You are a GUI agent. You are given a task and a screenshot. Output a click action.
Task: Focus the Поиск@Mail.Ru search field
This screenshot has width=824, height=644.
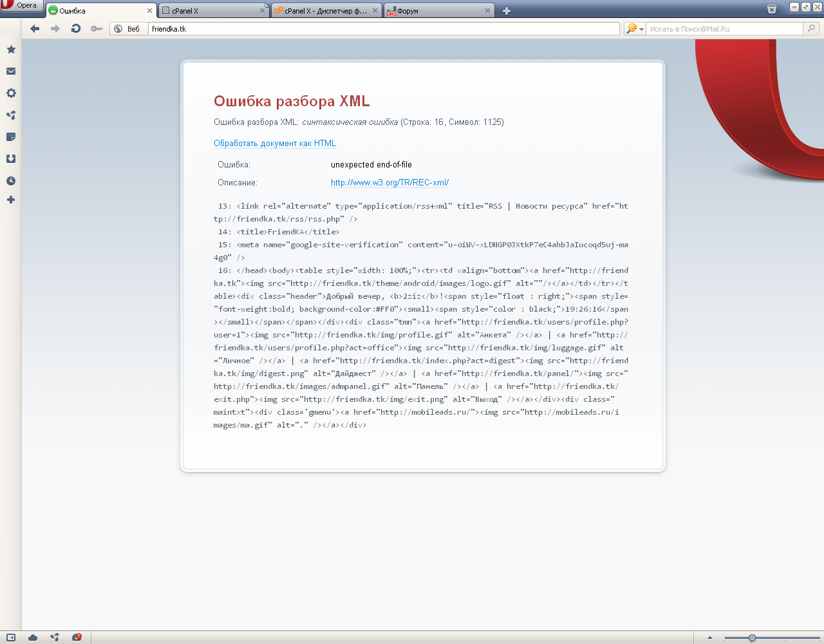(725, 29)
